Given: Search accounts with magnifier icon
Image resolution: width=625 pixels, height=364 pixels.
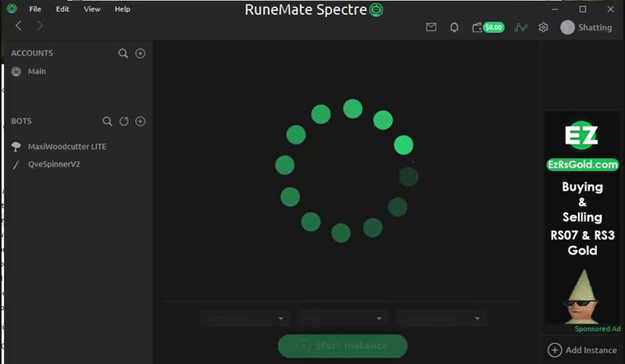Looking at the screenshot, I should 123,53.
